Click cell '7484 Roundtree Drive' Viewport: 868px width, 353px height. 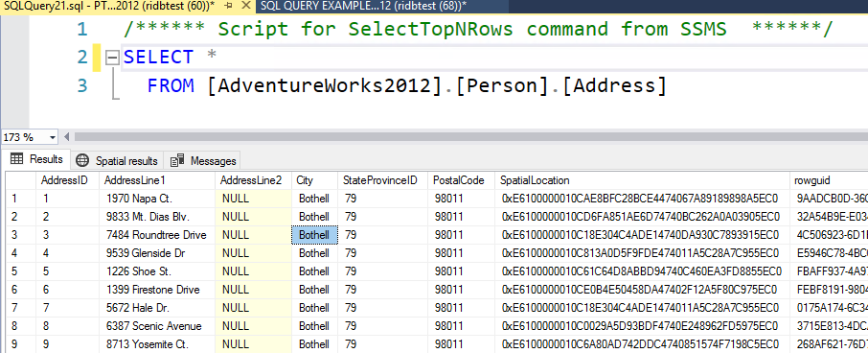click(157, 235)
